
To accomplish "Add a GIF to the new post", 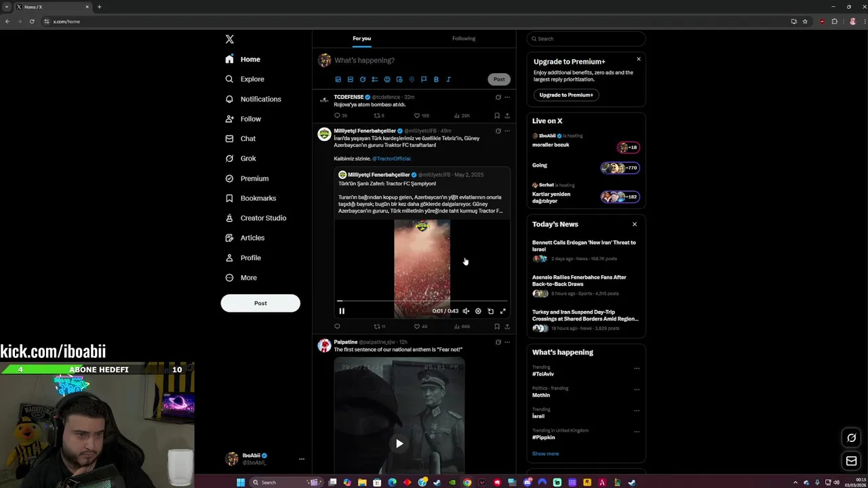I will [x=350, y=79].
